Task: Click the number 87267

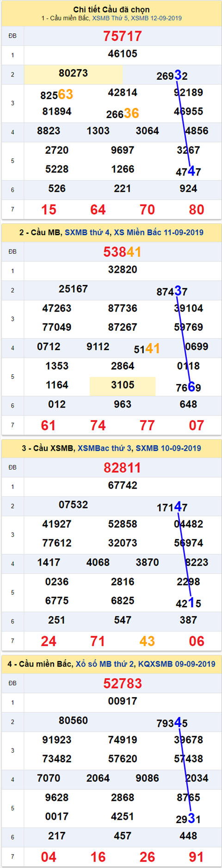Action: tap(123, 327)
